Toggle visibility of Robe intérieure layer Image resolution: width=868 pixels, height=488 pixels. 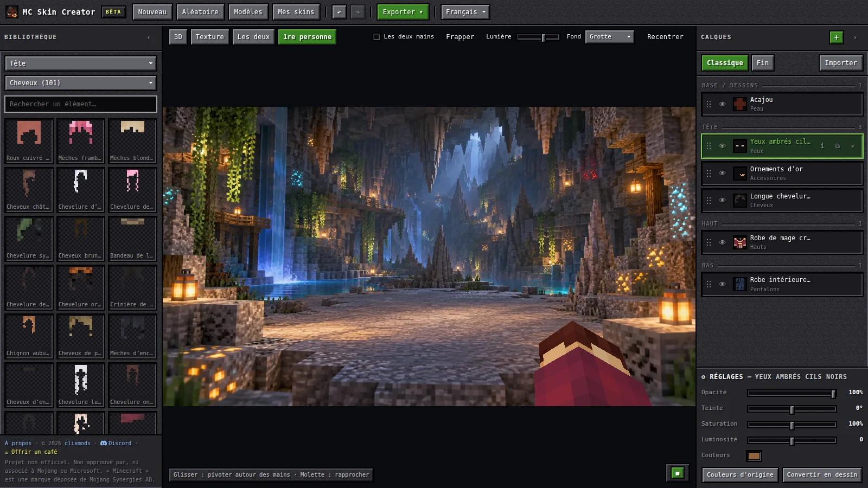pyautogui.click(x=722, y=284)
